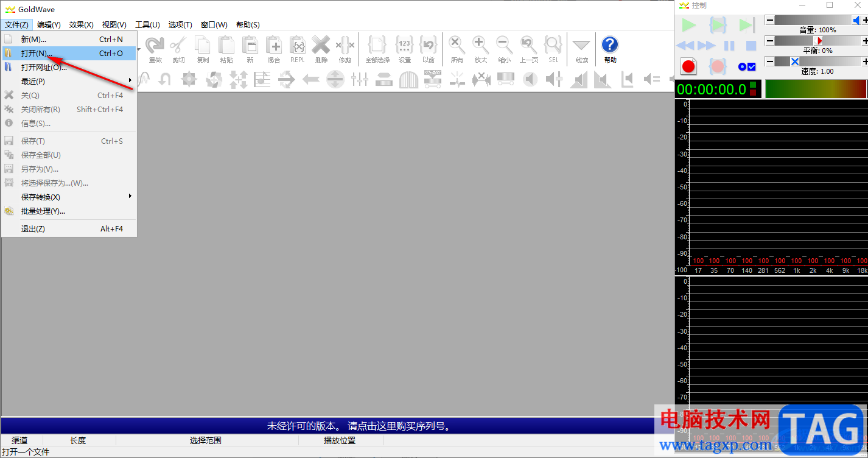Open the 视图(V) View menu
868x458 pixels.
[x=114, y=25]
